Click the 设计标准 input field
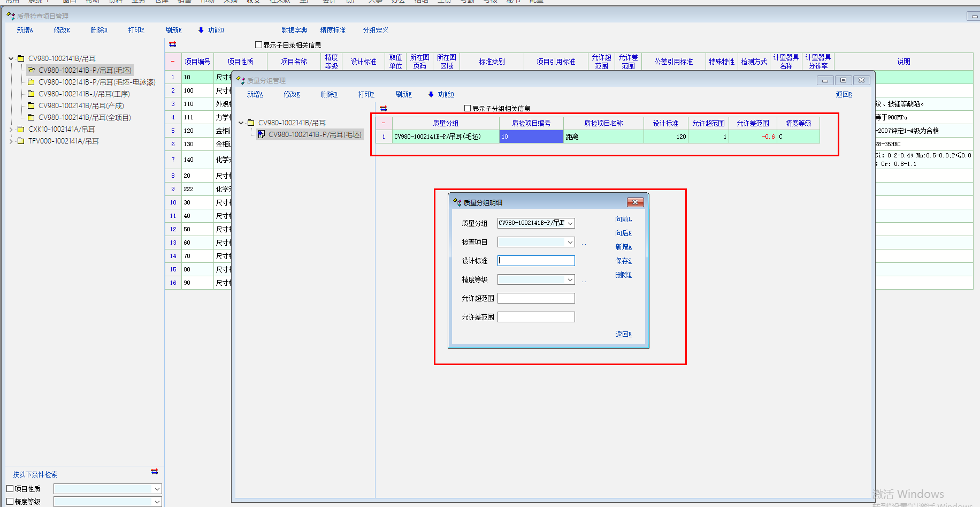Viewport: 980px width, 507px height. [536, 261]
